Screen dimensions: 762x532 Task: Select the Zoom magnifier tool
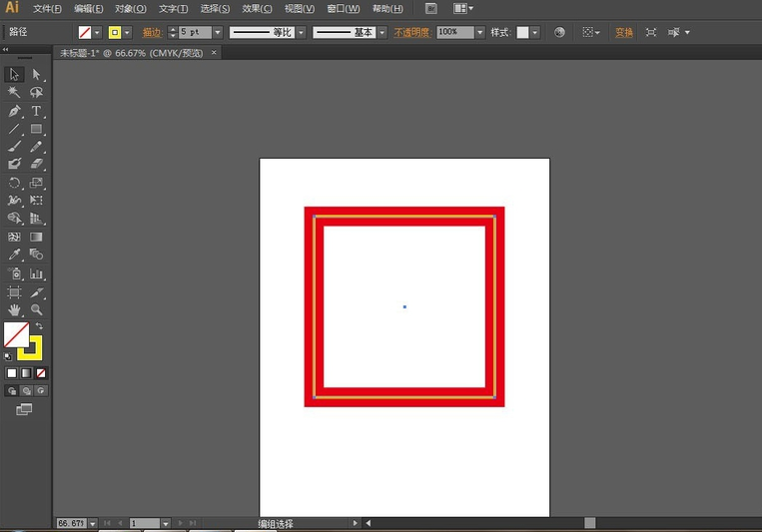(37, 310)
